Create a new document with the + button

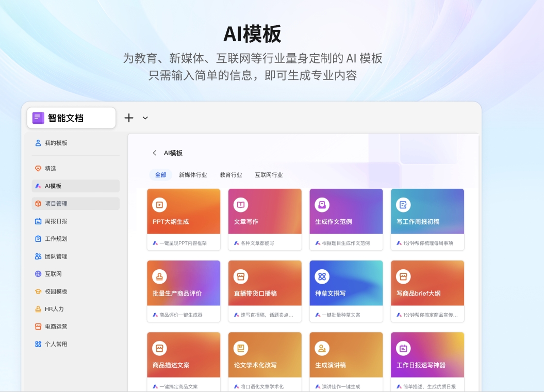point(129,118)
